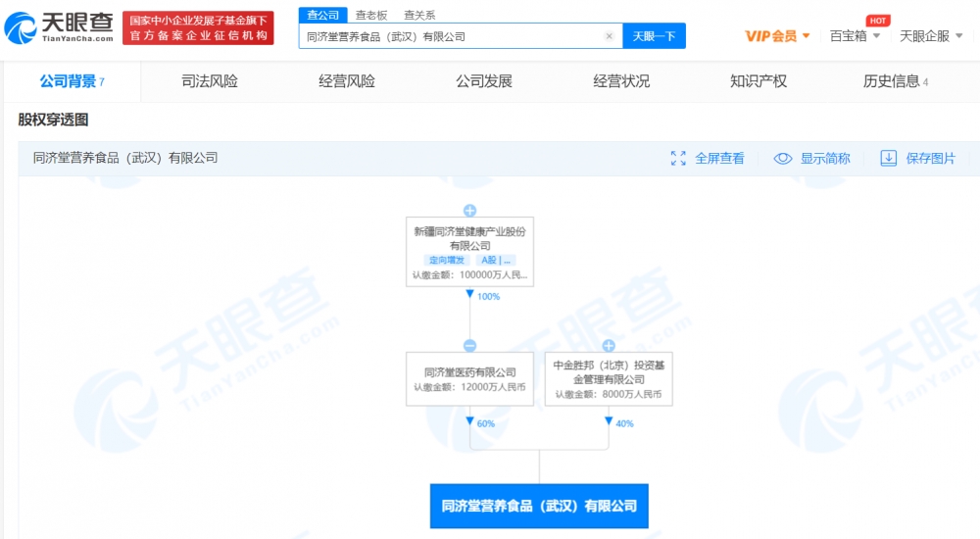The height and width of the screenshot is (539, 980).
Task: Expand the plus above 新疆同济堂健康产业
Action: 470,211
